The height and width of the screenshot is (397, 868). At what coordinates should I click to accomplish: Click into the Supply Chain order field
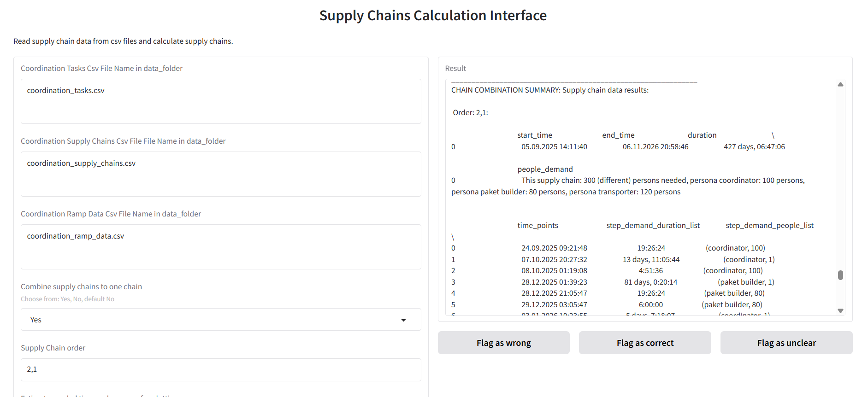[221, 370]
